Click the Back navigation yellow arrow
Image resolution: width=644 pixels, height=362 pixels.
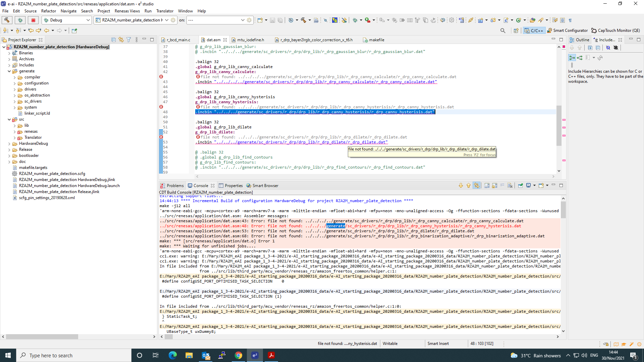coord(46,31)
